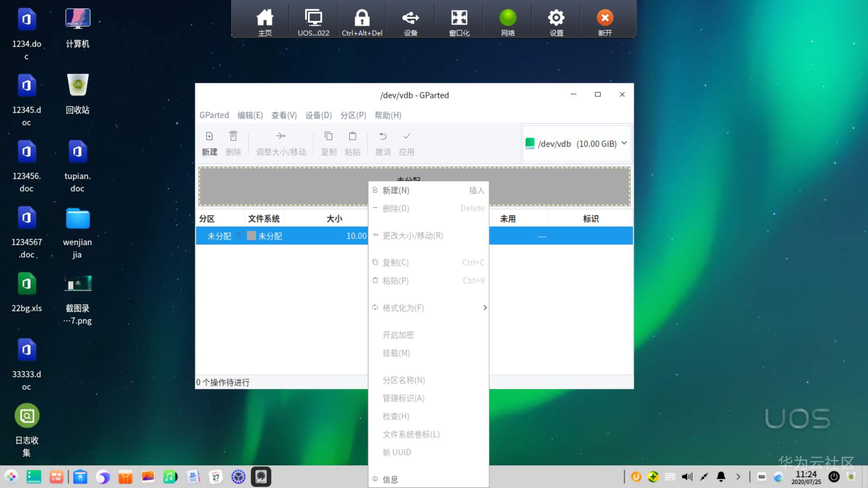Click the New partition toolbar icon

[x=209, y=136]
